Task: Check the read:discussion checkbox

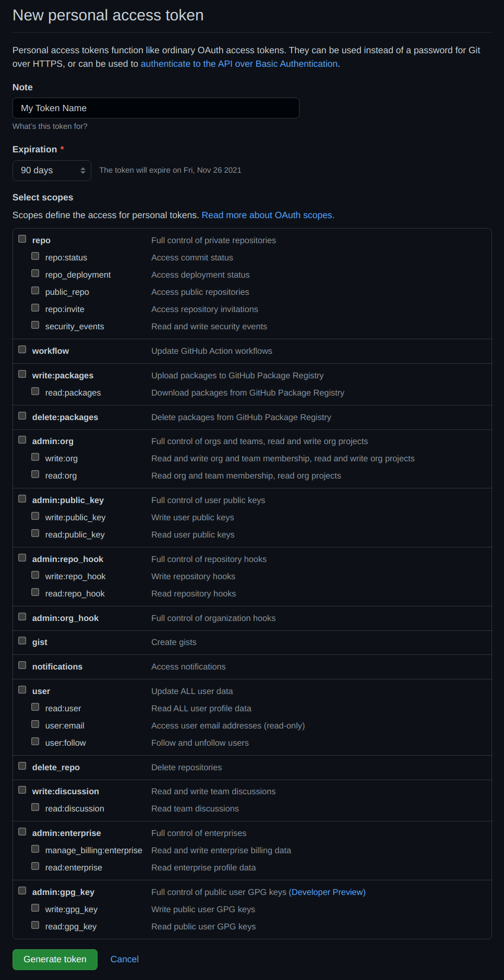Action: coord(35,807)
